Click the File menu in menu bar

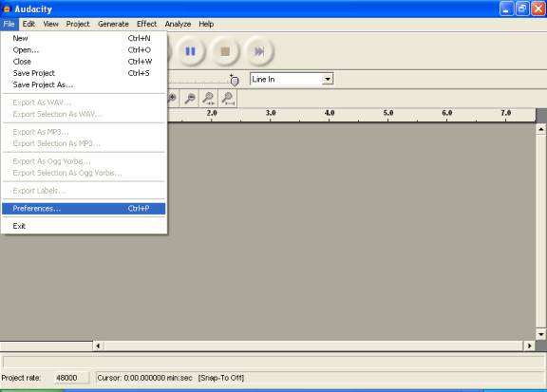[9, 24]
